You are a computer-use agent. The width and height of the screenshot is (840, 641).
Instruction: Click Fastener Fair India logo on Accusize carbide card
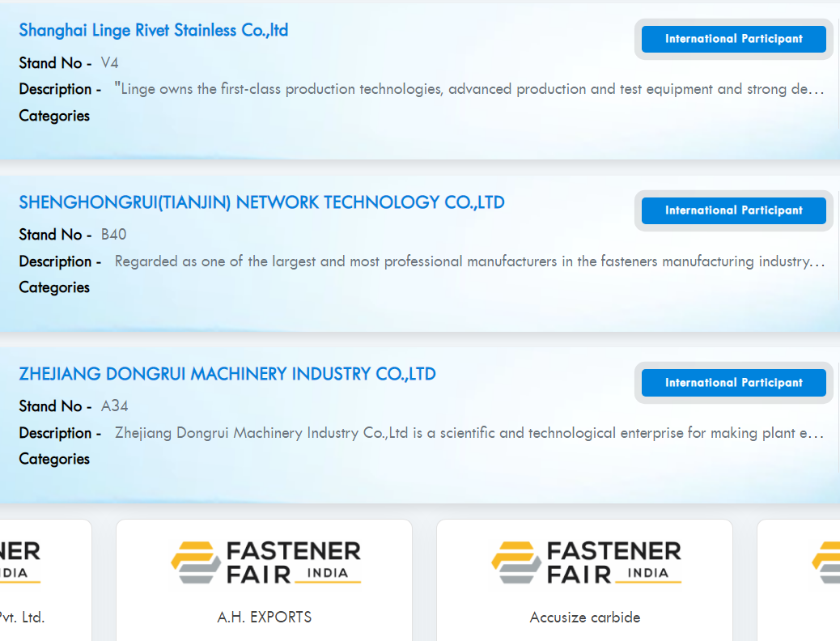586,562
